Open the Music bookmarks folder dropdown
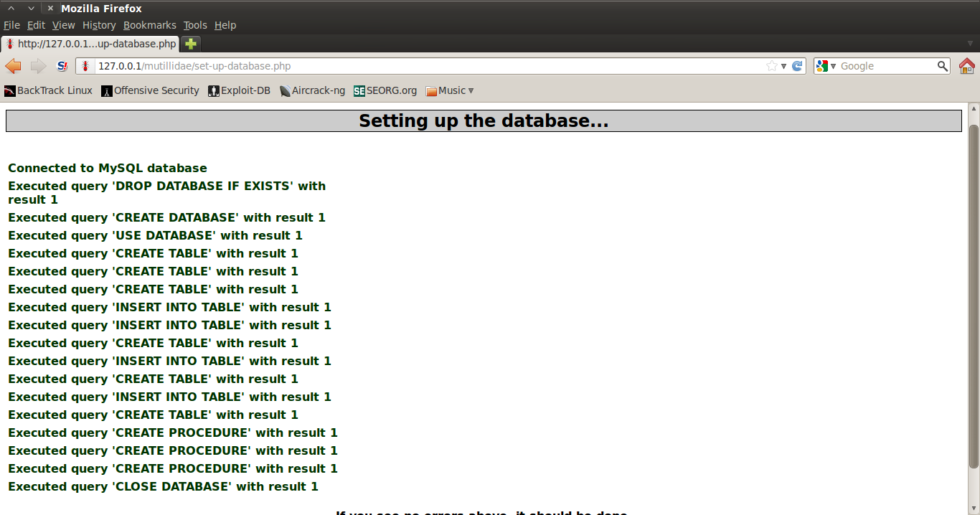The height and width of the screenshot is (515, 980). [x=449, y=90]
